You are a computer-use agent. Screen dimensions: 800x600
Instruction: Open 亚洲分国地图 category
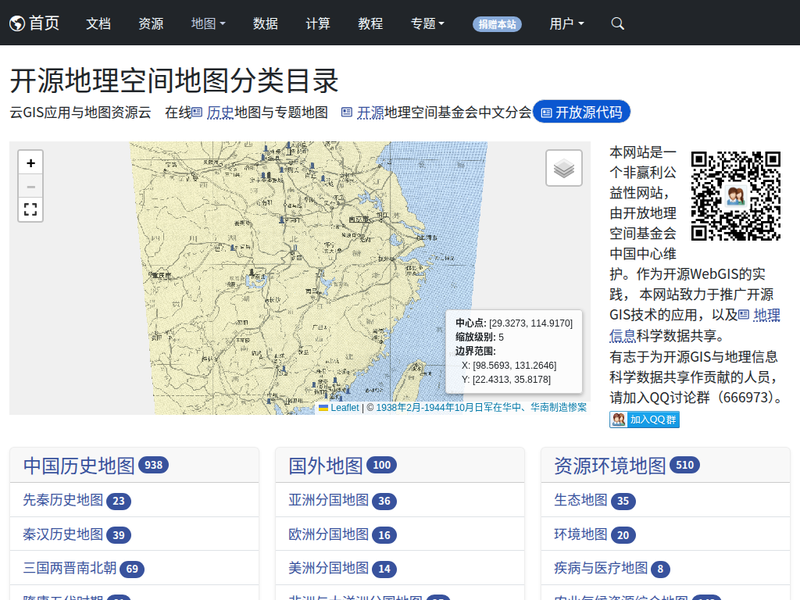tap(329, 500)
